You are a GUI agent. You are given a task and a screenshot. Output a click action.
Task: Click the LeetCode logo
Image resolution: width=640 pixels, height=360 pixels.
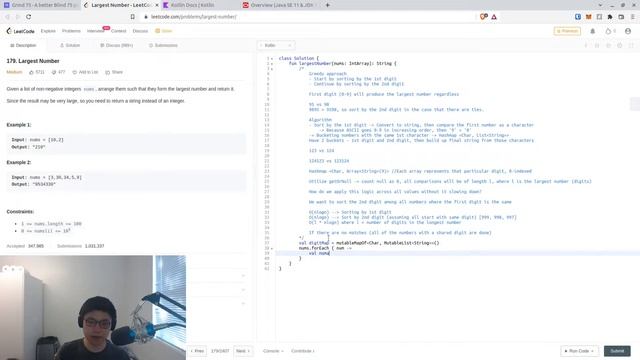(x=20, y=31)
